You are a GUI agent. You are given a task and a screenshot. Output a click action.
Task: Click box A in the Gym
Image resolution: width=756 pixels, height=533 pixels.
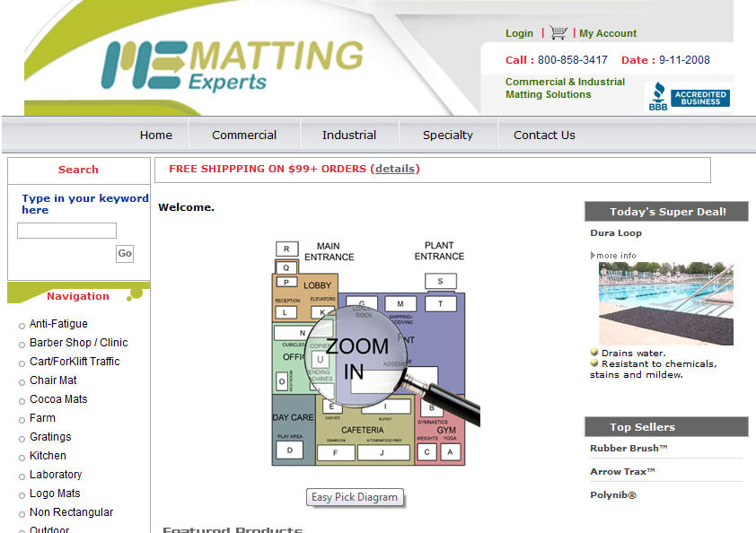pyautogui.click(x=451, y=452)
